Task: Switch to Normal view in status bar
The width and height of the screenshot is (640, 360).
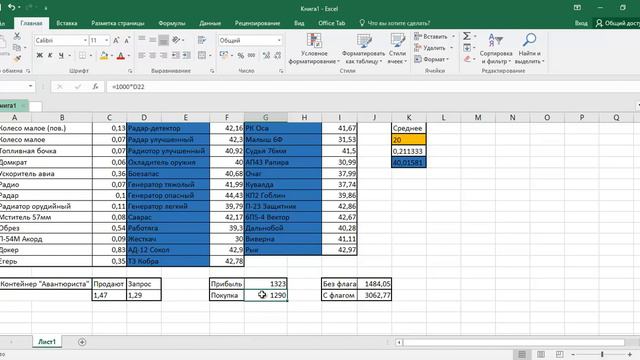Action: click(522, 354)
